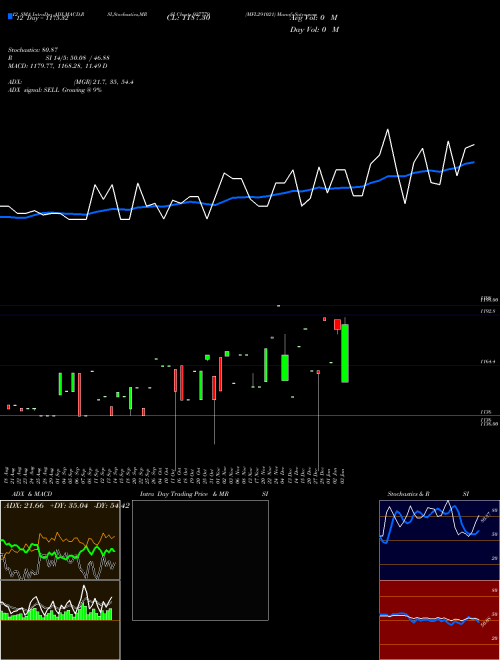500x660 pixels.
Task: Click the Stochastics & RSI panel title
Action: pos(428,494)
